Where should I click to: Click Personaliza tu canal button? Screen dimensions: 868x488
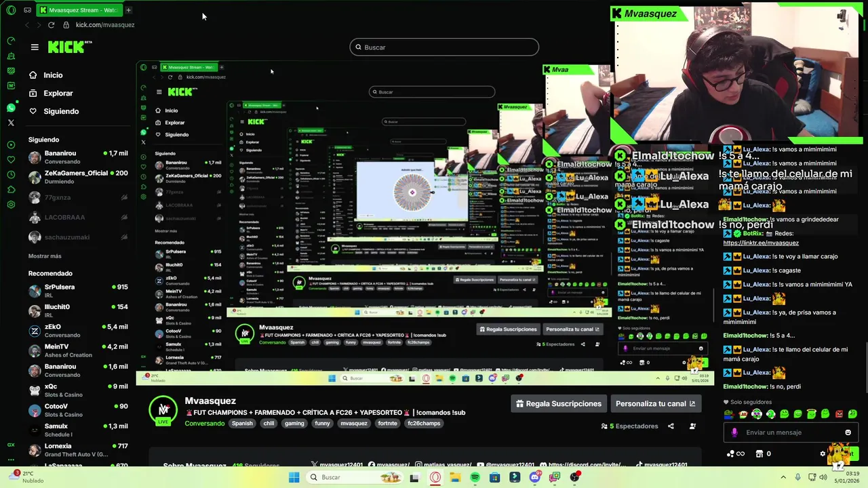656,404
